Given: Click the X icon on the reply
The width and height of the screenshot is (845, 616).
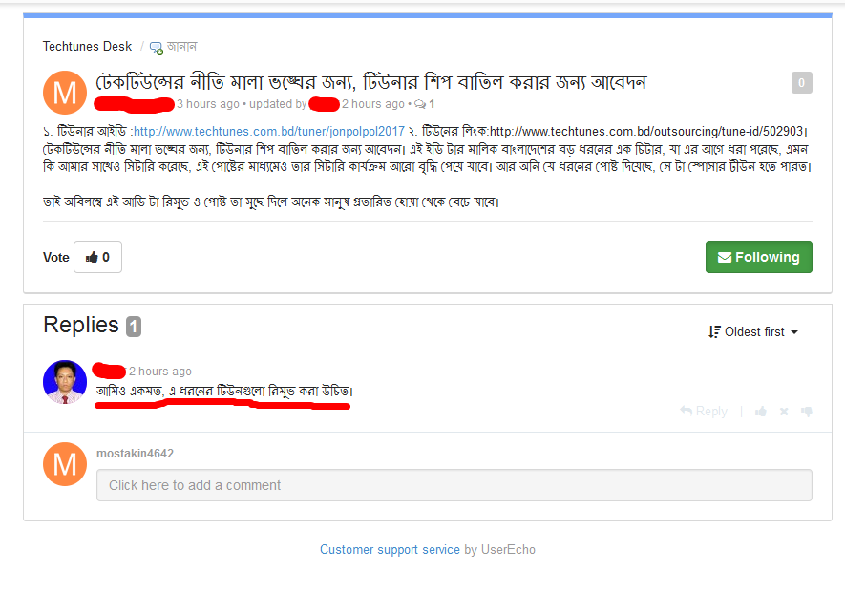Looking at the screenshot, I should 784,412.
